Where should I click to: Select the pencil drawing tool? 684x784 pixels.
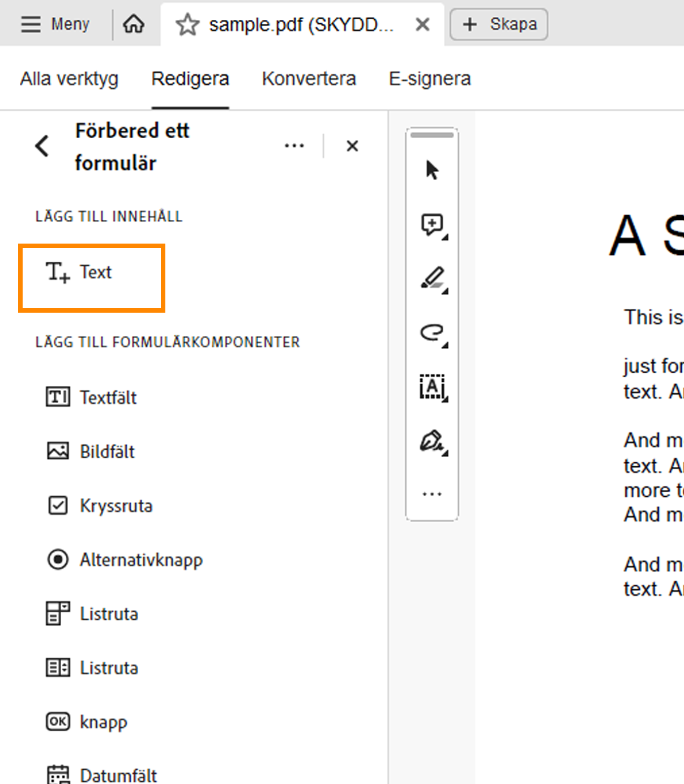click(432, 279)
